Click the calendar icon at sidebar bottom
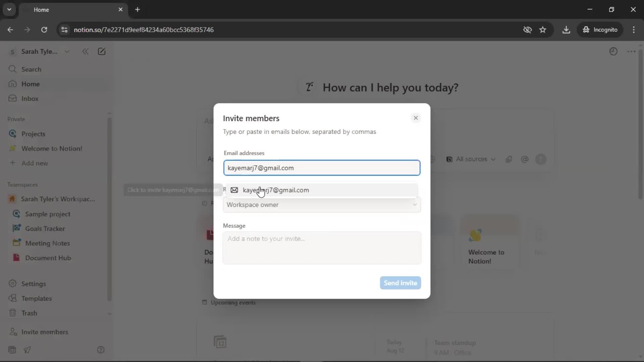Screen dimensions: 644x362 pos(12,350)
